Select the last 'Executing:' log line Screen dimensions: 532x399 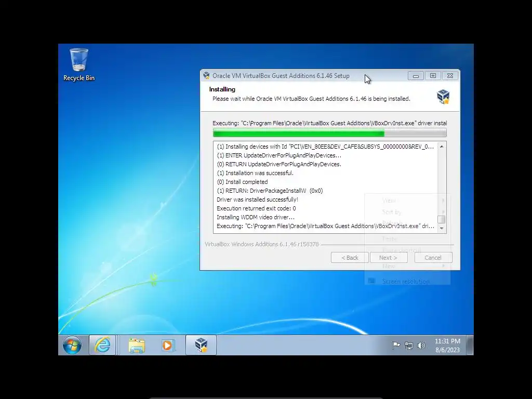325,226
